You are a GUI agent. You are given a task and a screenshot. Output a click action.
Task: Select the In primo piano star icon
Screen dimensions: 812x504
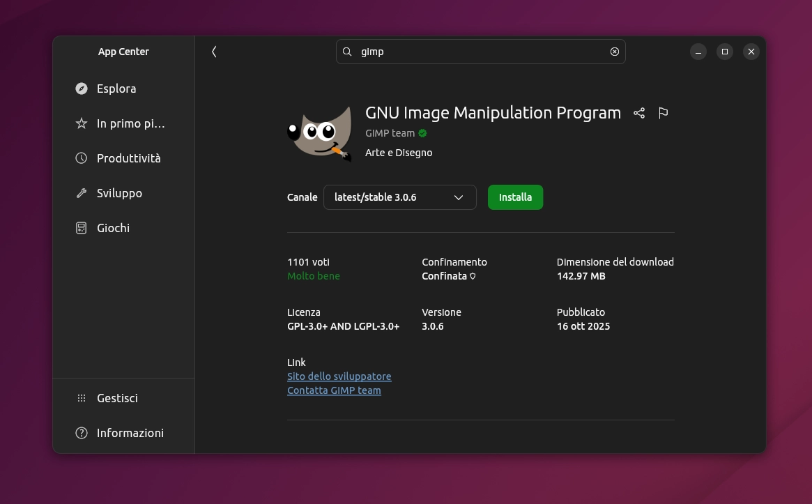point(82,123)
